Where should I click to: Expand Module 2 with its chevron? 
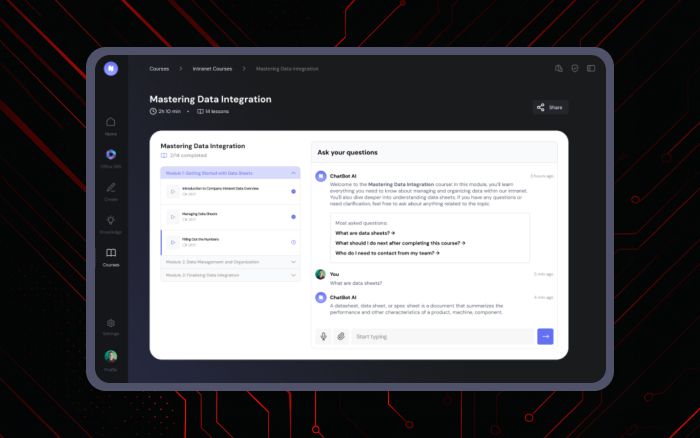pyautogui.click(x=293, y=262)
